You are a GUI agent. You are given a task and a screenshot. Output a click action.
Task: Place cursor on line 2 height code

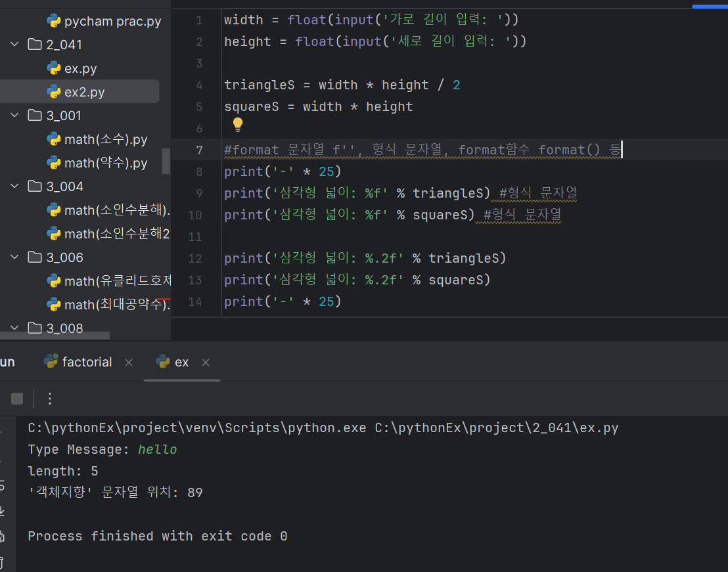(x=375, y=42)
